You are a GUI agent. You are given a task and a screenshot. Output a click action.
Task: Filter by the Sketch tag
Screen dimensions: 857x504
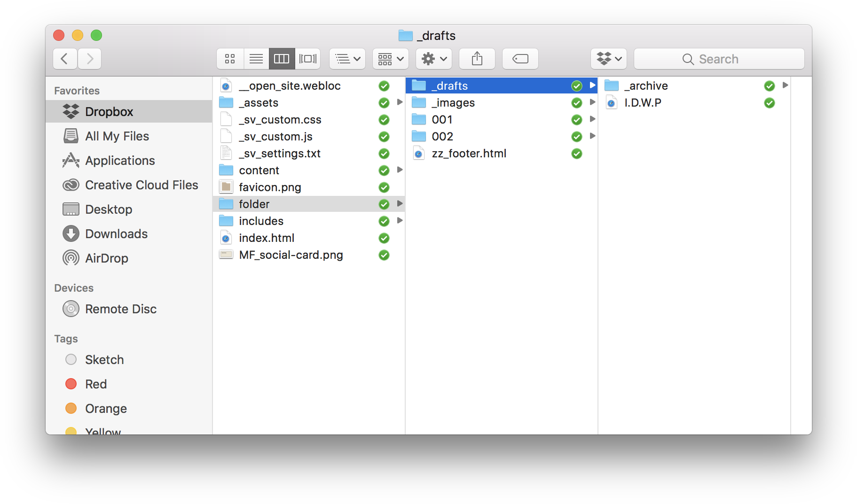click(x=129, y=360)
